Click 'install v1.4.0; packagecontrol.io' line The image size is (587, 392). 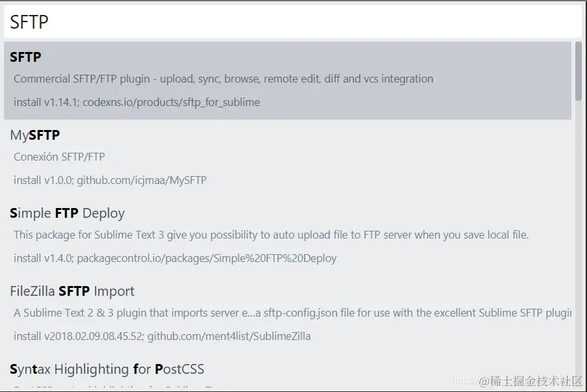[x=175, y=259]
